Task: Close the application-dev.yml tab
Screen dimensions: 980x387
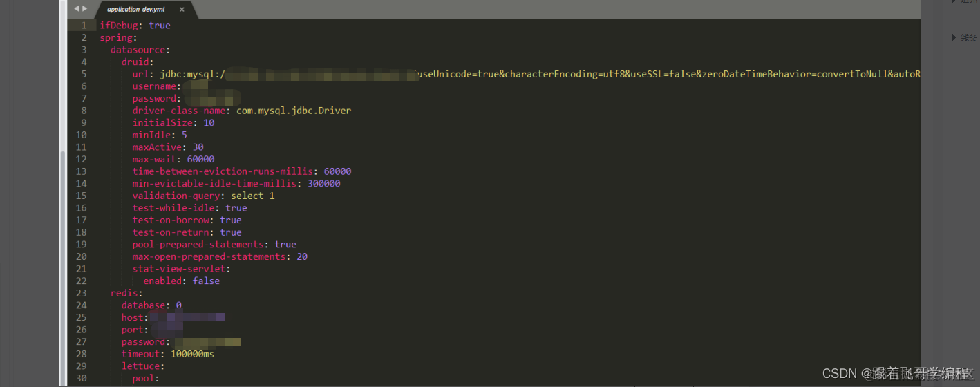Action: click(182, 10)
